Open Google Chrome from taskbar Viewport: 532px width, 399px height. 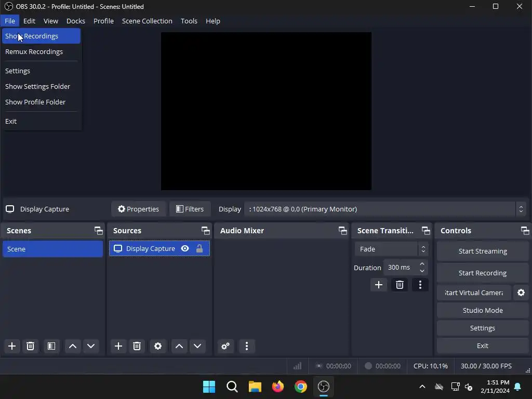pyautogui.click(x=301, y=387)
